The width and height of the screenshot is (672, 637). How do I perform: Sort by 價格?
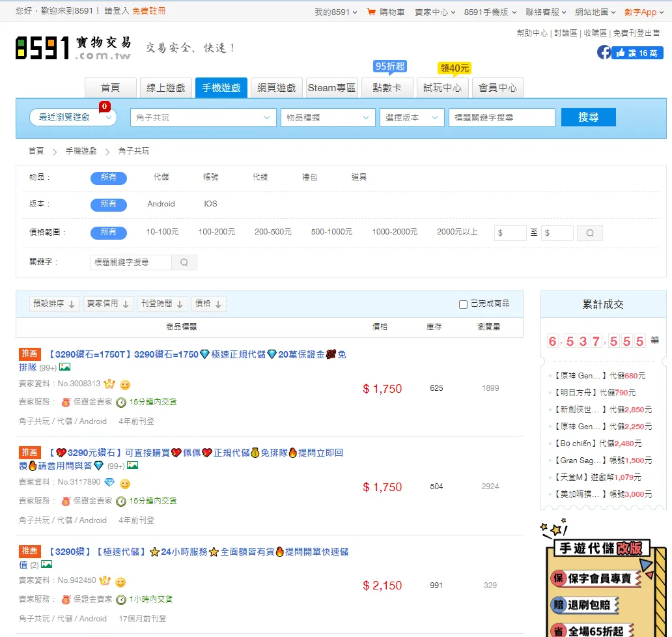(209, 304)
